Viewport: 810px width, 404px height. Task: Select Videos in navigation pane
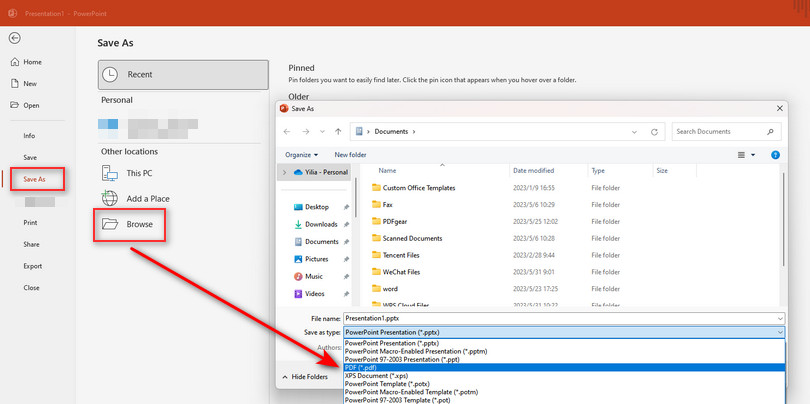pyautogui.click(x=309, y=294)
